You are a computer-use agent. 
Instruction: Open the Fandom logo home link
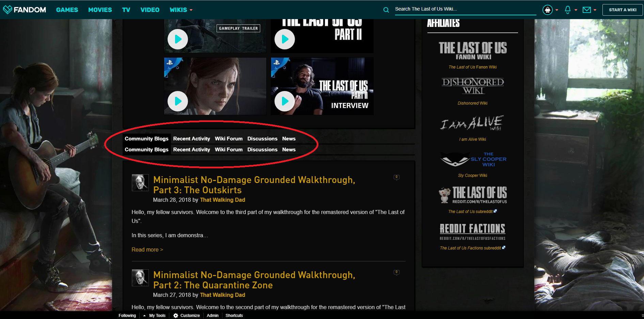[25, 10]
